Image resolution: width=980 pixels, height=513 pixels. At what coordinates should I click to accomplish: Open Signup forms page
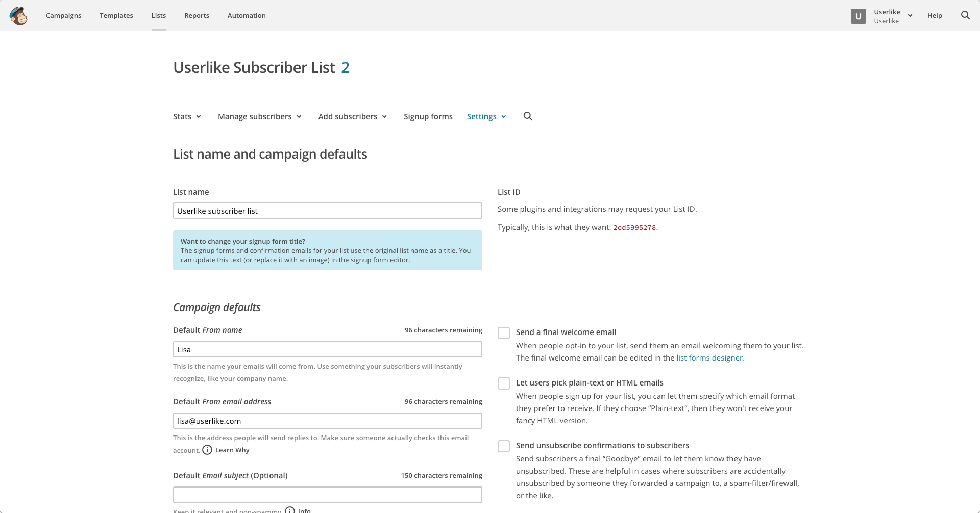pyautogui.click(x=428, y=117)
